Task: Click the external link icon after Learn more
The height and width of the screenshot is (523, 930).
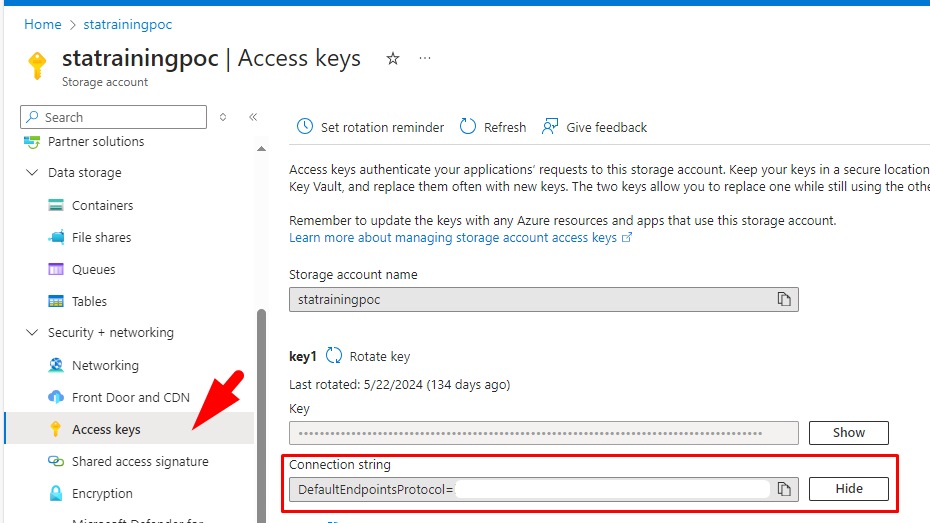Action: pyautogui.click(x=627, y=238)
